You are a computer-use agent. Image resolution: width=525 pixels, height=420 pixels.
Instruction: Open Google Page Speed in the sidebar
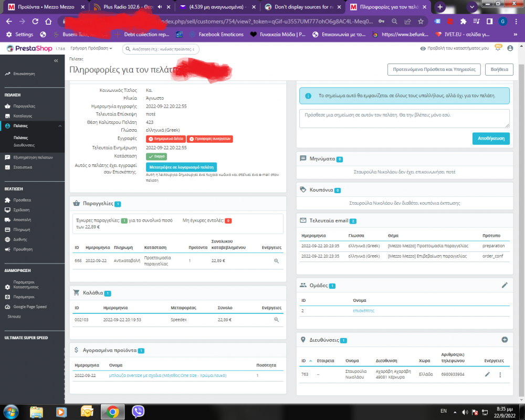[30, 307]
